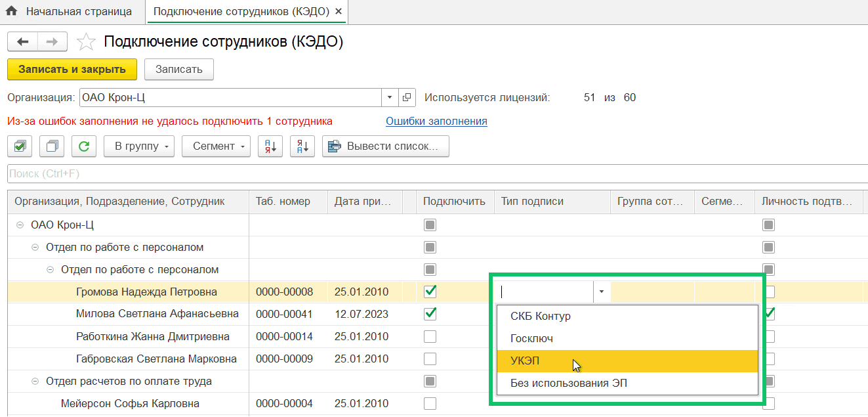Screen dimensions: 868x417
Task: Toggle Подключить checkbox for Громова Надежда Петровна
Action: 430,291
